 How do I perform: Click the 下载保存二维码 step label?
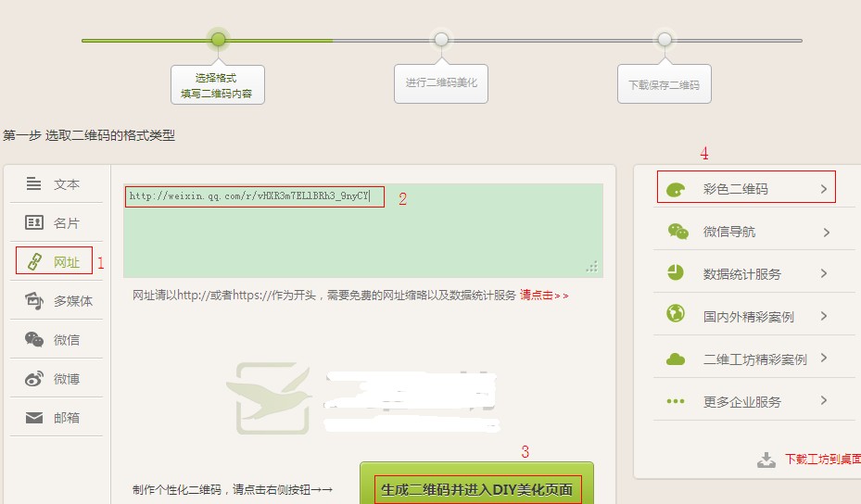pyautogui.click(x=665, y=84)
